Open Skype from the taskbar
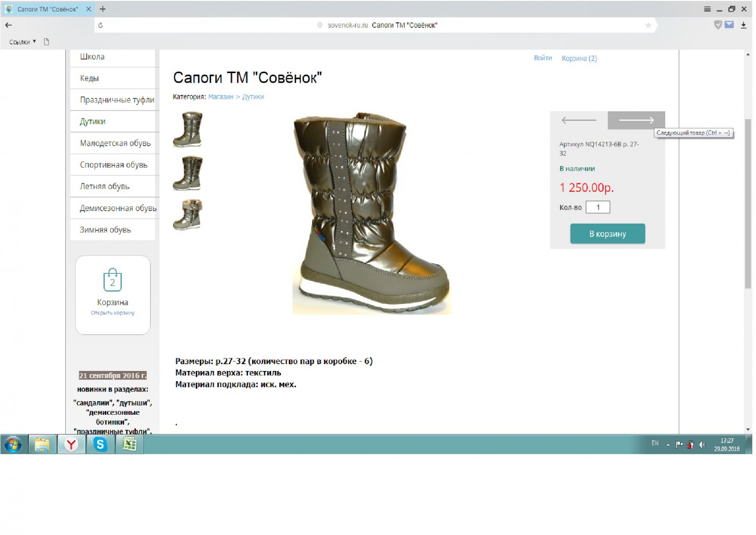756x535 pixels. pos(100,445)
